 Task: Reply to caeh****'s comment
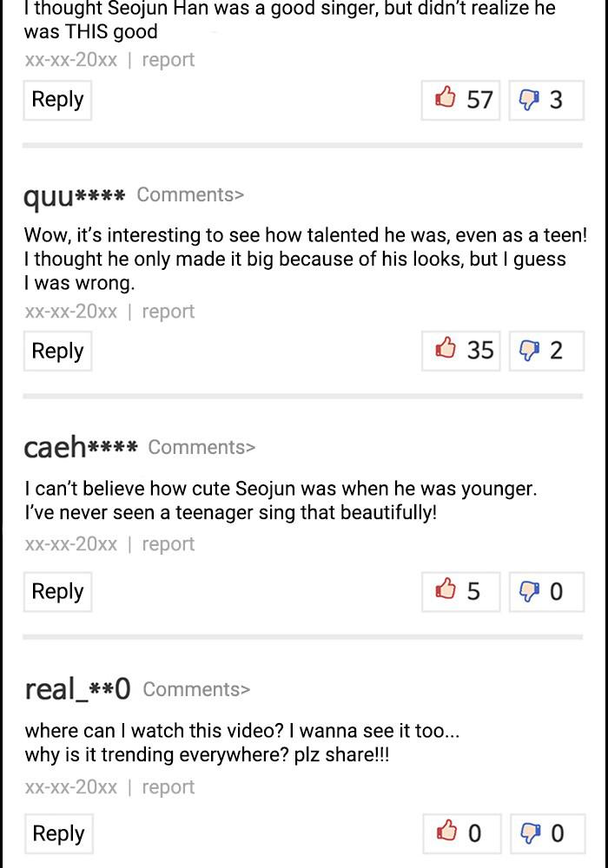[57, 591]
